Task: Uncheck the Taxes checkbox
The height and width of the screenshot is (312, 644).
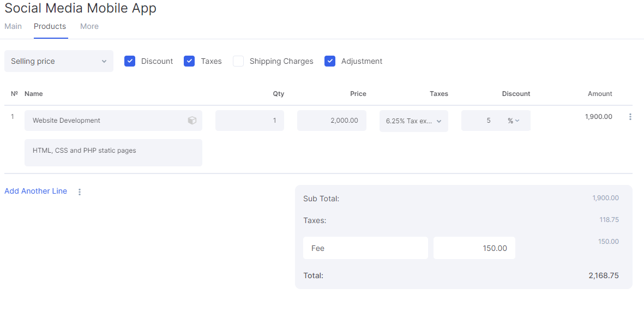Action: 189,61
